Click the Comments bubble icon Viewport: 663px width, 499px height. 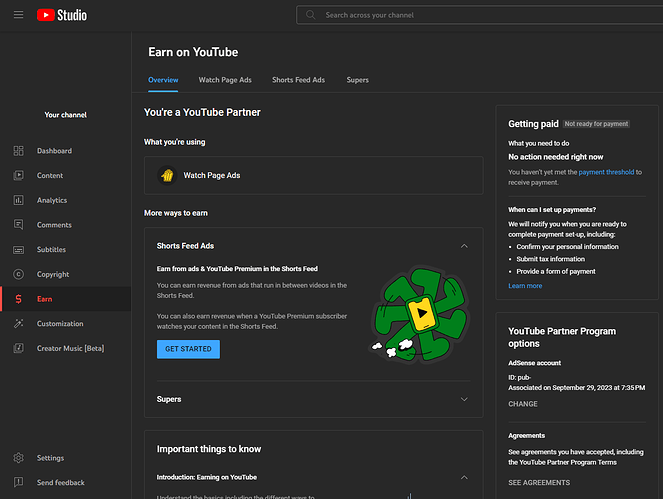tap(18, 225)
